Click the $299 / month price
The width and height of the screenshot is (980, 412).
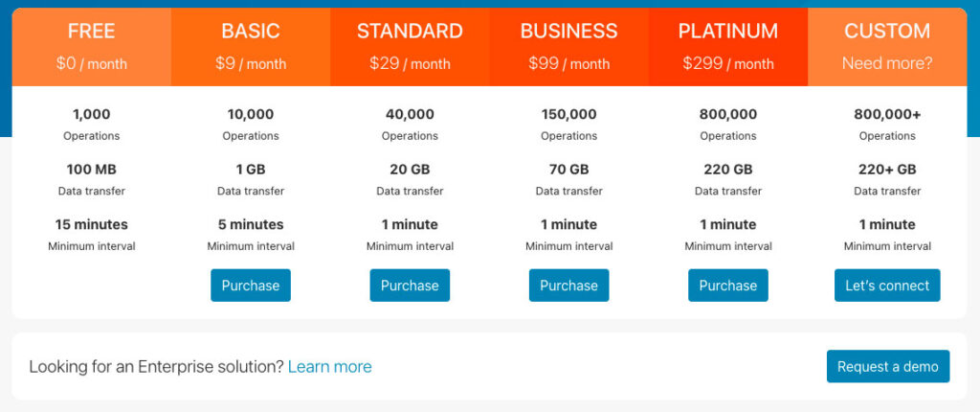pyautogui.click(x=728, y=63)
